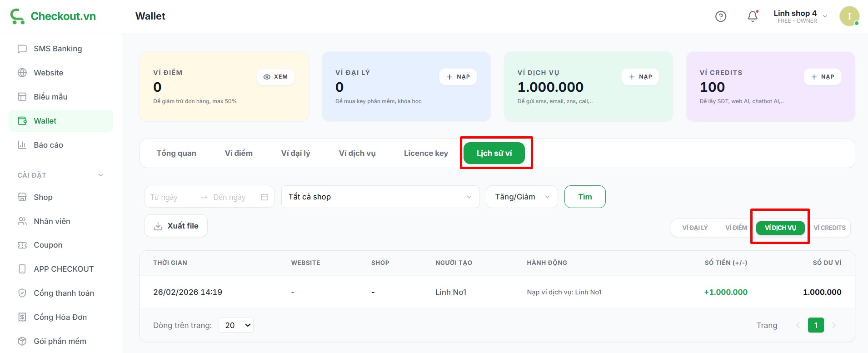Viewport: 868px width, 353px height.
Task: Click the user avatar in header
Action: (848, 16)
